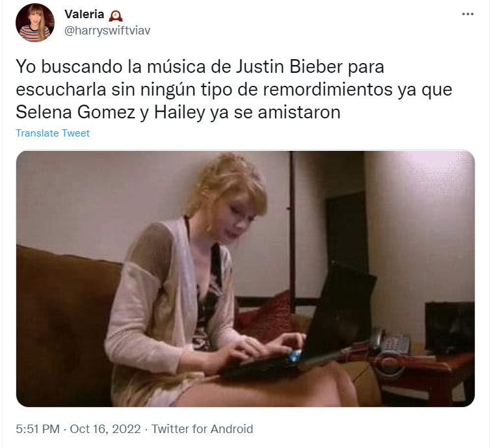Screen dimensions: 491x448
Task: Click the word amistaron ending the tweet
Action: pyautogui.click(x=299, y=112)
